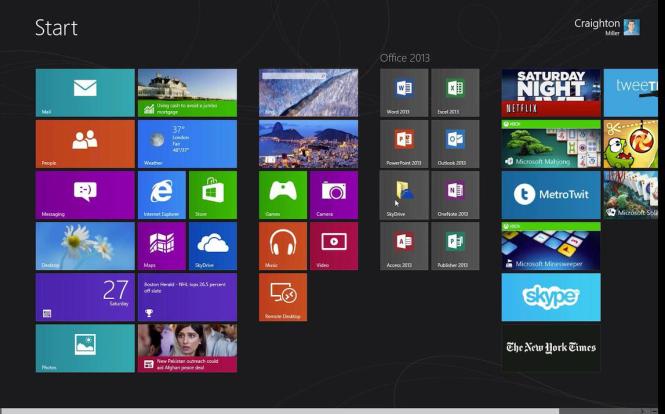665x414 pixels.
Task: Open the Finance tile about jumbo mortgage
Action: point(187,93)
